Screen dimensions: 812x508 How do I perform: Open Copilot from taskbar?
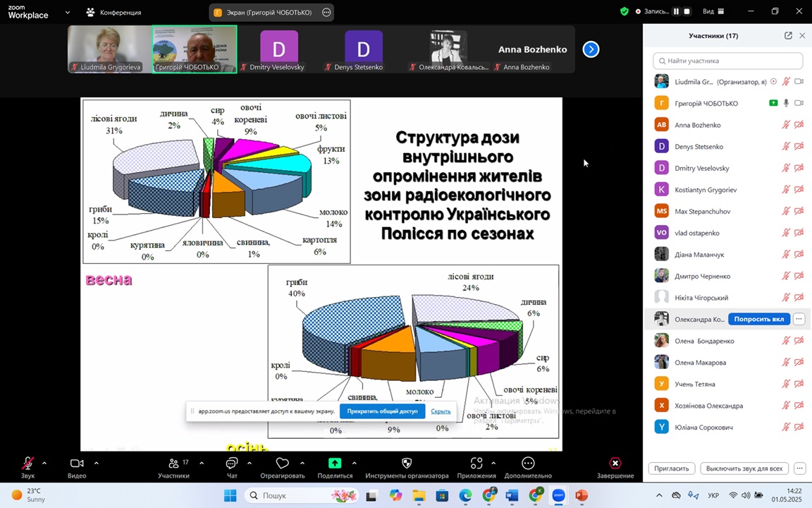coord(395,495)
